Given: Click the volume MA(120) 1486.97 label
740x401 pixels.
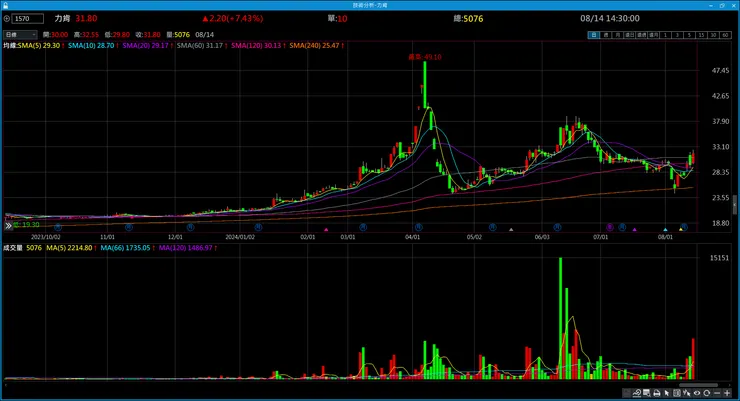Looking at the screenshot, I should coord(186,248).
